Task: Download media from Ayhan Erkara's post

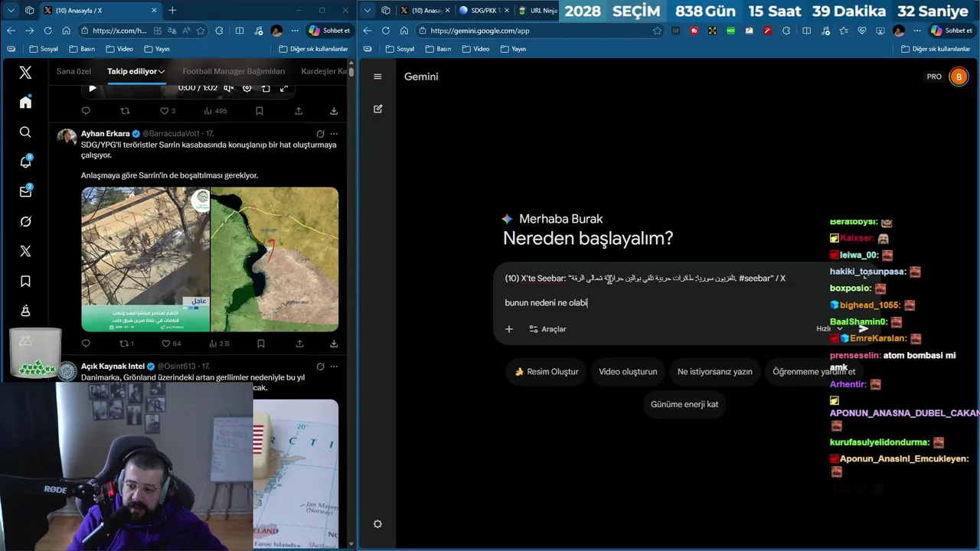Action: coord(333,344)
